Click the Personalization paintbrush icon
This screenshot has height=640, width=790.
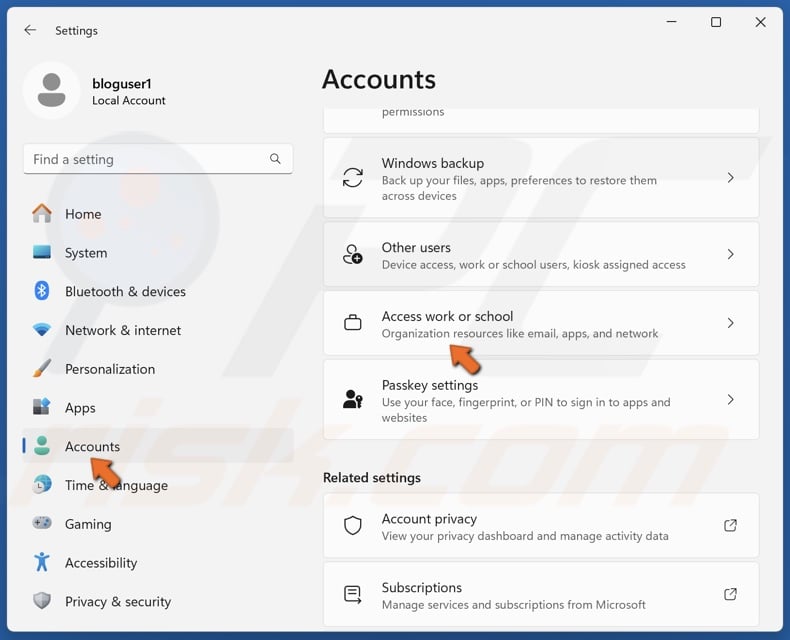(42, 368)
